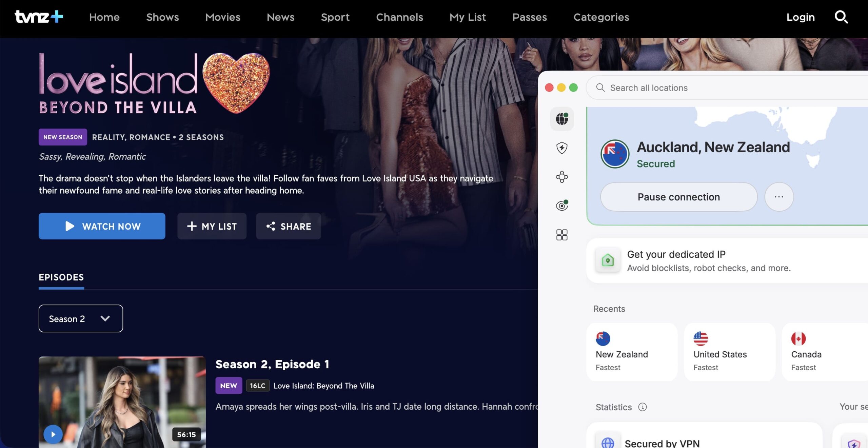
Task: Click the 56:15 duration label
Action: pos(186,434)
